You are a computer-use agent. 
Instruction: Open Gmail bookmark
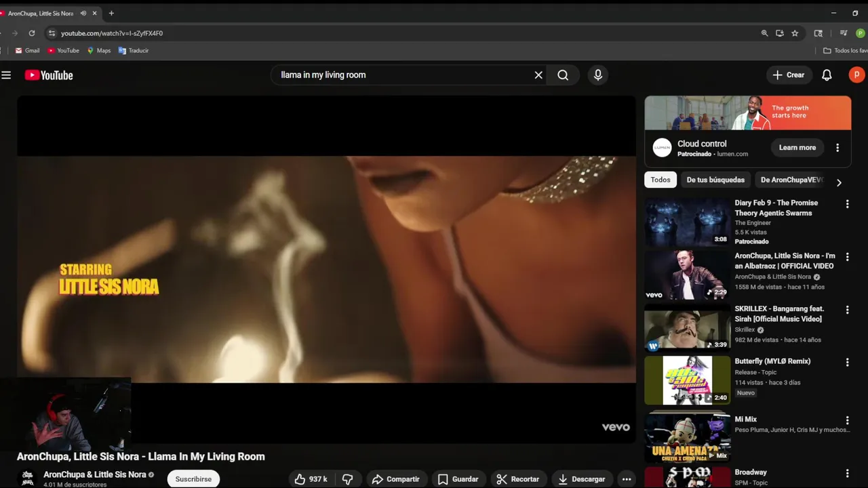(28, 51)
